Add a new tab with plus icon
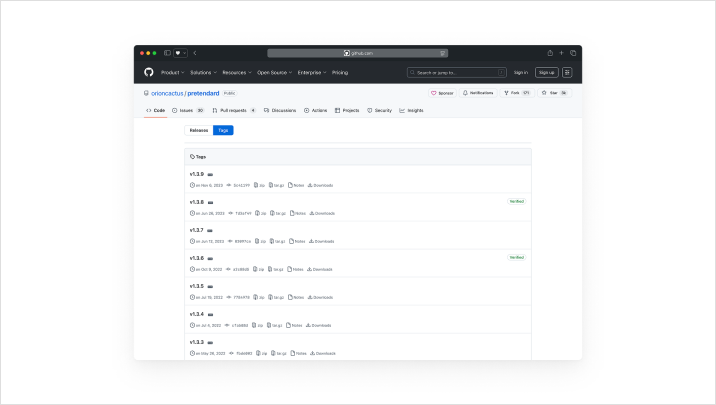Screen dimensions: 716x405 click(x=562, y=53)
